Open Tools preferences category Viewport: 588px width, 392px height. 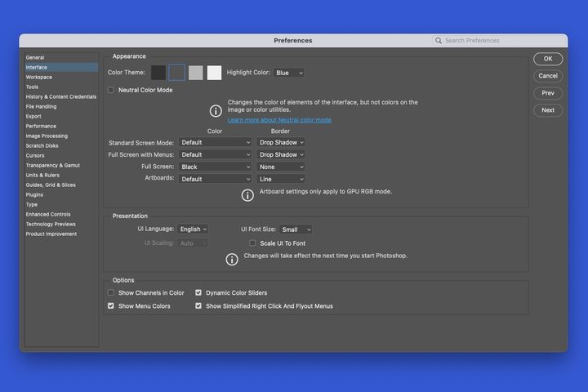tap(61, 87)
